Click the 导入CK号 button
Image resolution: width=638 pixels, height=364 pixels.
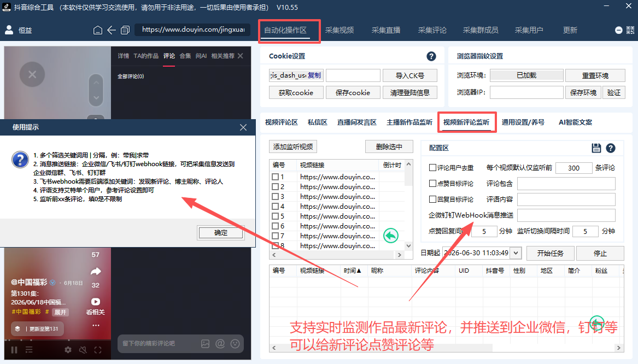coord(409,75)
